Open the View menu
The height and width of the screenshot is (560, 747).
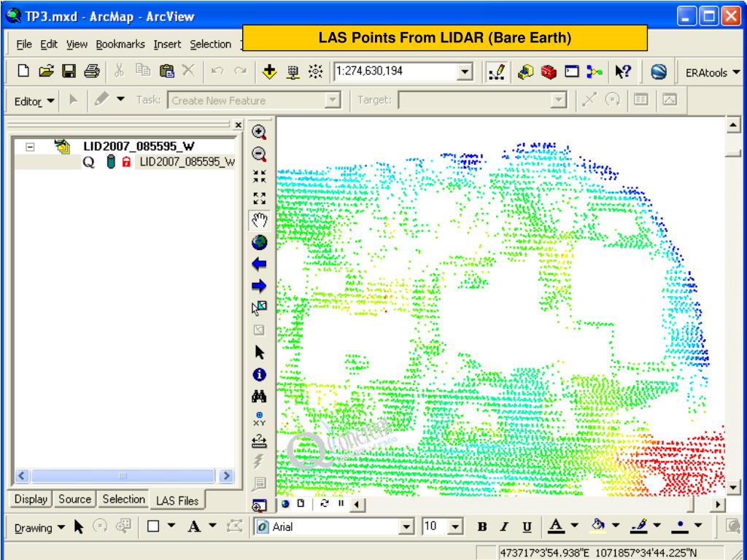pos(77,44)
